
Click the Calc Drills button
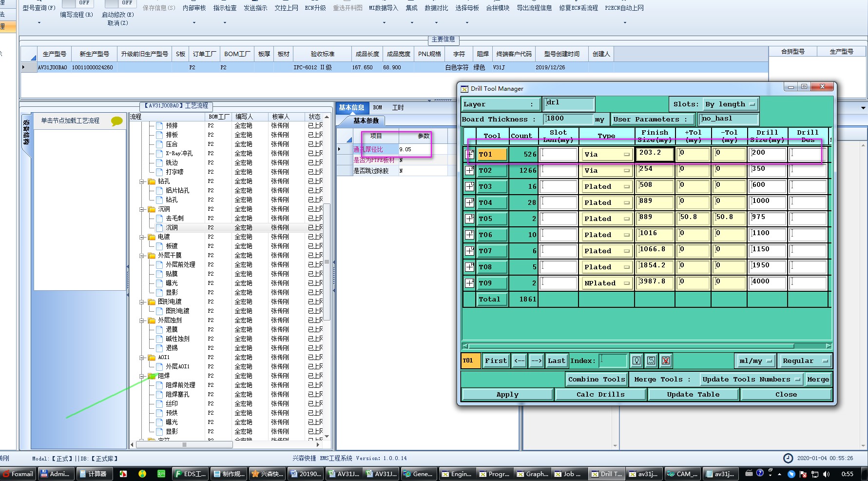pos(600,395)
